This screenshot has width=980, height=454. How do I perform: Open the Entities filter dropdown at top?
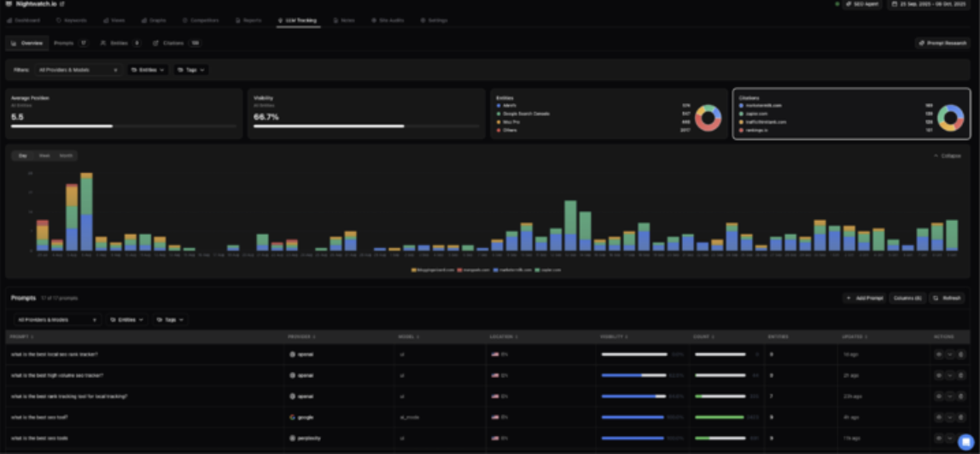coord(148,70)
